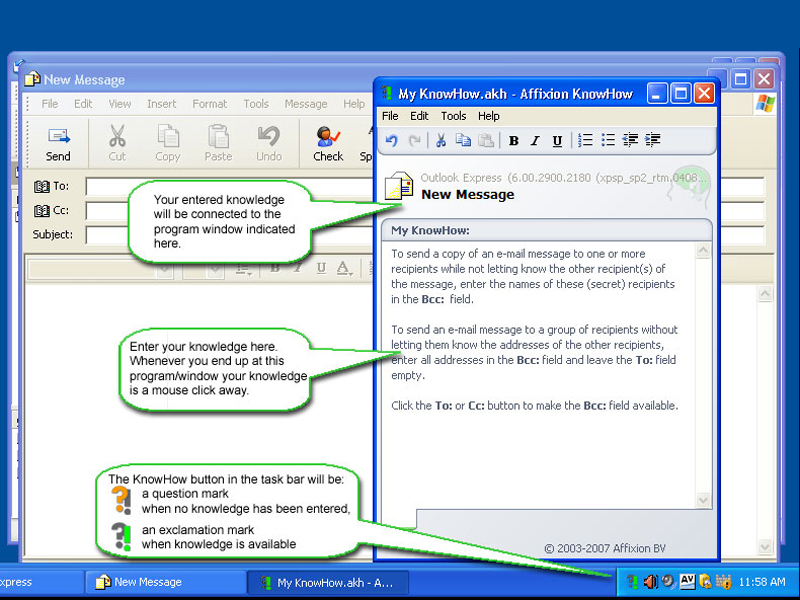This screenshot has height=600, width=800.
Task: Open File menu in New Message window
Action: [x=49, y=104]
